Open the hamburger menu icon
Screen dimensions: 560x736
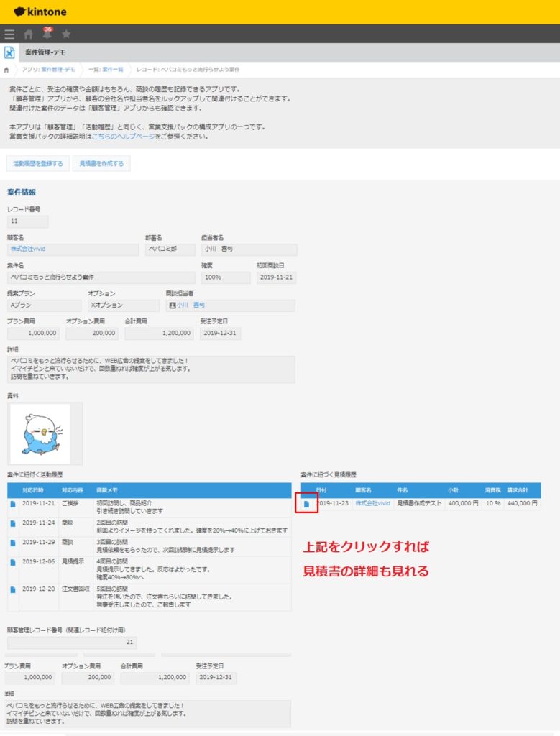tap(9, 34)
